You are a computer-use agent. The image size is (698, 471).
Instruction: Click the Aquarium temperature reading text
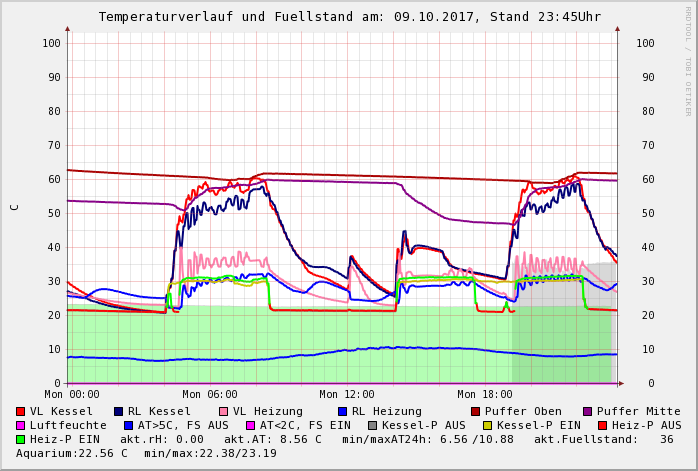(72, 453)
